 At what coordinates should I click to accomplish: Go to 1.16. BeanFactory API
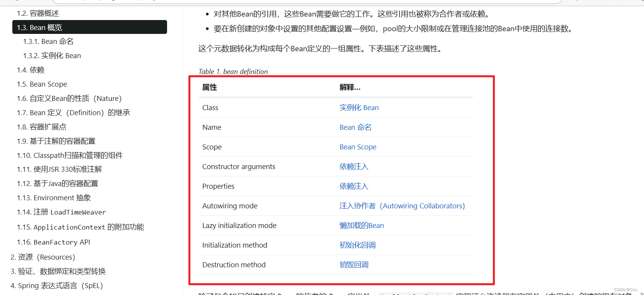54,242
